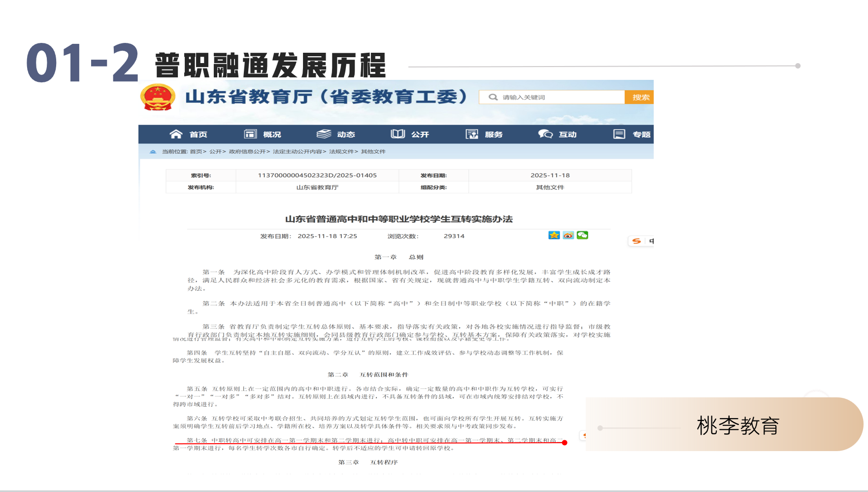Share the article via the Weibo icon
The height and width of the screenshot is (492, 868).
coord(568,235)
